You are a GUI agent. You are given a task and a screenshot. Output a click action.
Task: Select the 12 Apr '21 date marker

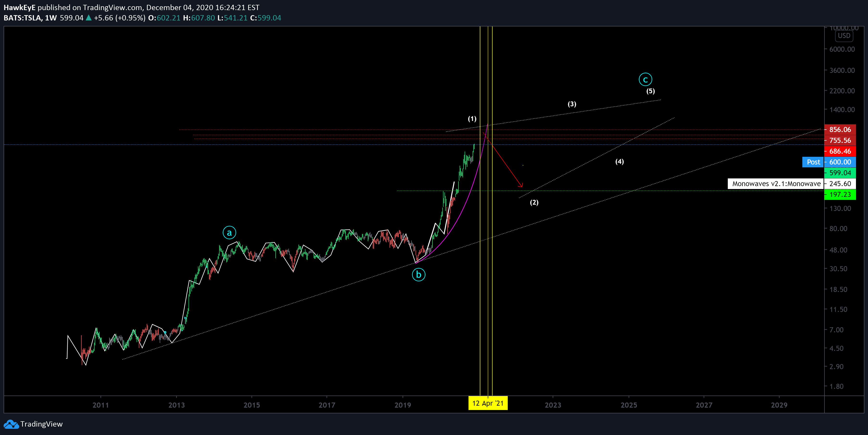tap(488, 403)
